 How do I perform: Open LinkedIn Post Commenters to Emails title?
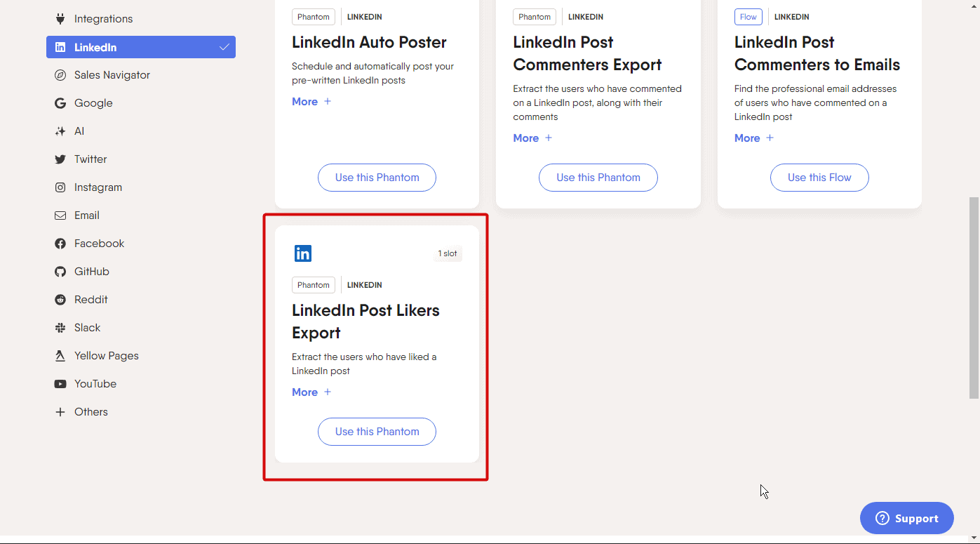[x=817, y=53]
